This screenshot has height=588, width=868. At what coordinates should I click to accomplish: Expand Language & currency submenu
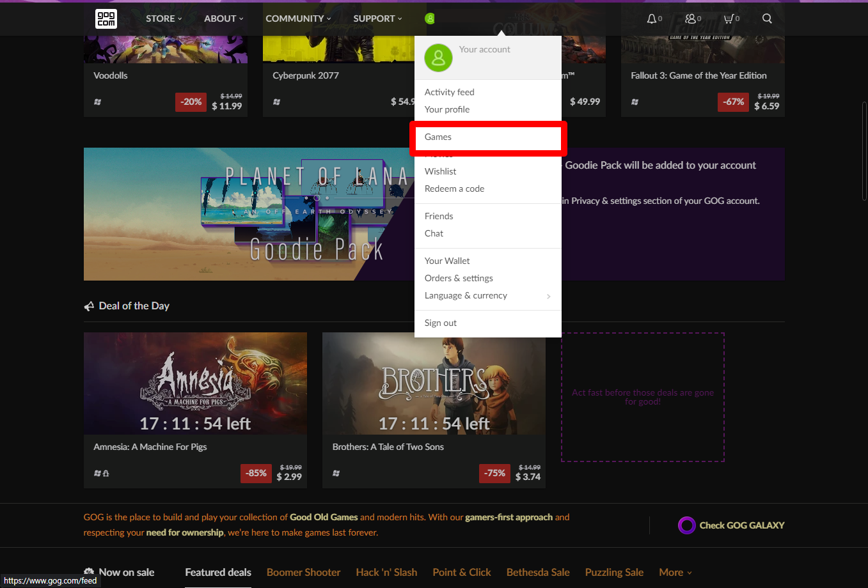(x=488, y=295)
